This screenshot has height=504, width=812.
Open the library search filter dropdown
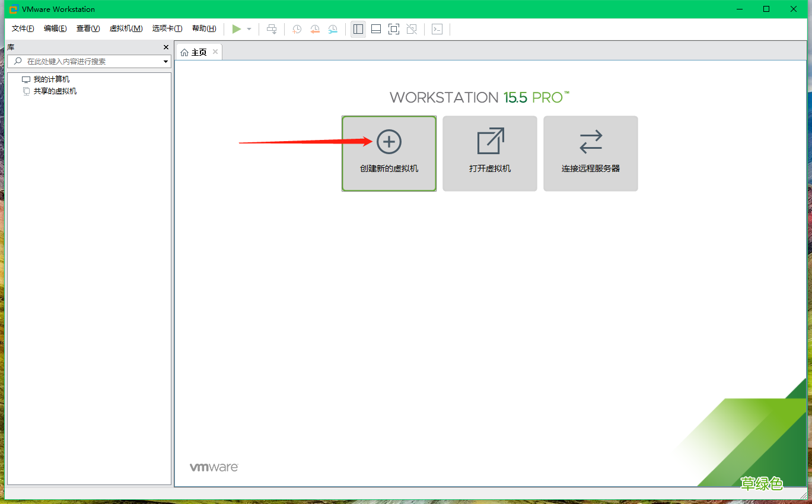(x=165, y=60)
